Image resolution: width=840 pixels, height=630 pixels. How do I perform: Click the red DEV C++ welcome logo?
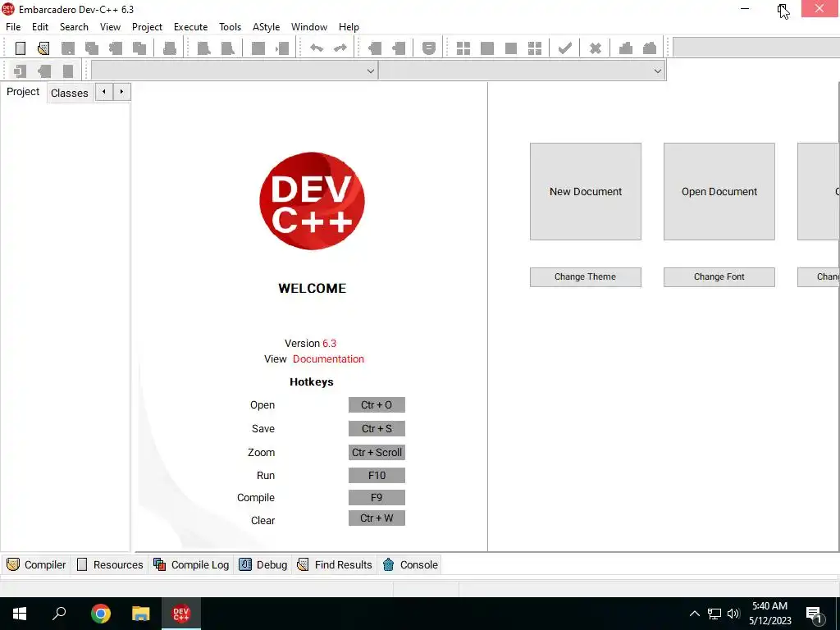coord(312,201)
